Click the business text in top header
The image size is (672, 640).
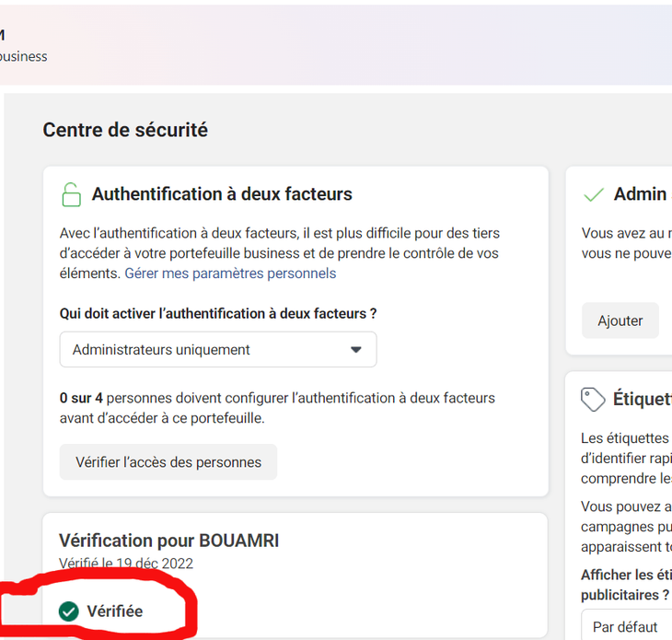coord(23,56)
